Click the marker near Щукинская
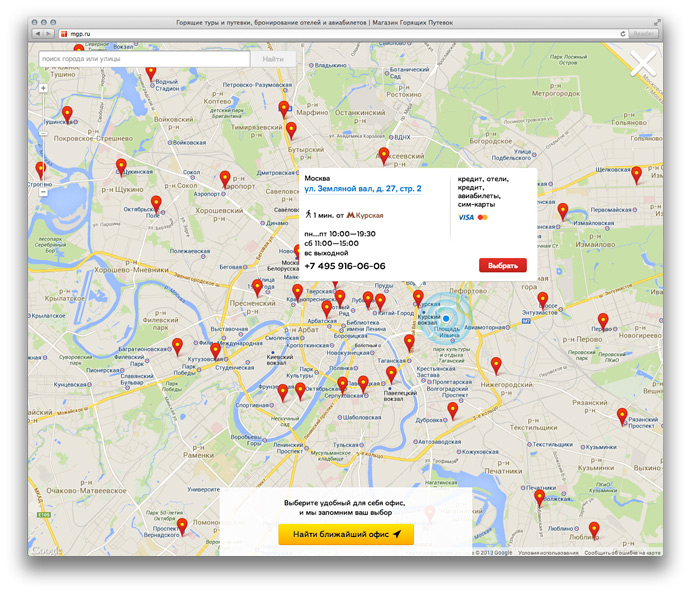Viewport: 700px width, 611px height. coord(121,167)
